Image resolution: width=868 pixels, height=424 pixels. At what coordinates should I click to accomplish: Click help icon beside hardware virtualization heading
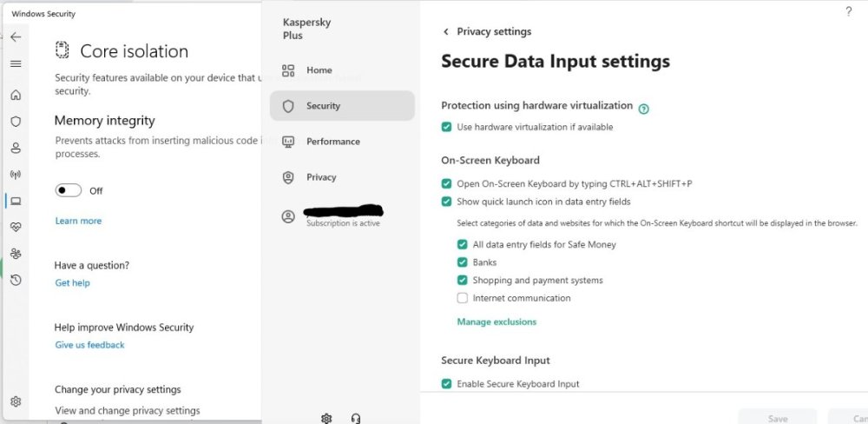click(x=644, y=109)
